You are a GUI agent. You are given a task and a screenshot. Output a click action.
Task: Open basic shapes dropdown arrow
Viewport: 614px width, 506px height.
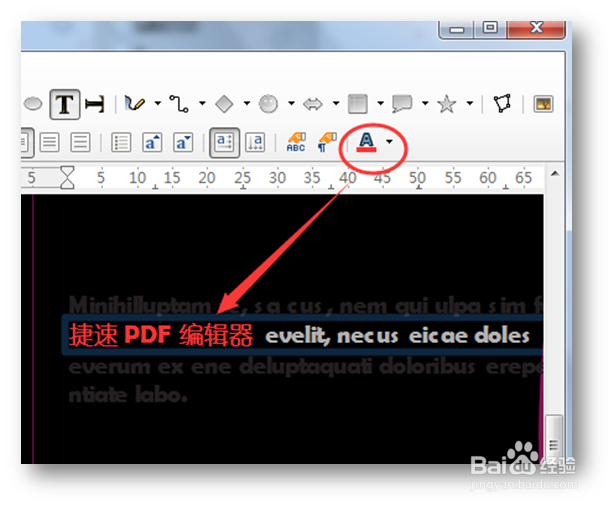point(247,103)
